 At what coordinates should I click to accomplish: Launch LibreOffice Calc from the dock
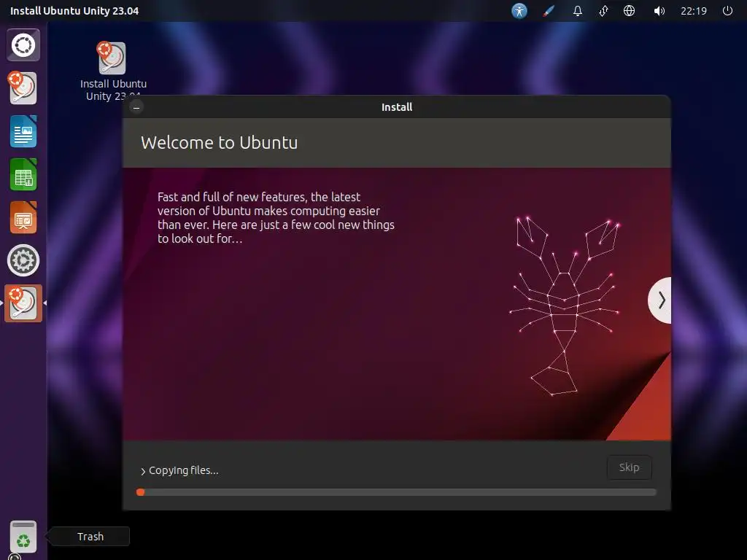[x=23, y=174]
